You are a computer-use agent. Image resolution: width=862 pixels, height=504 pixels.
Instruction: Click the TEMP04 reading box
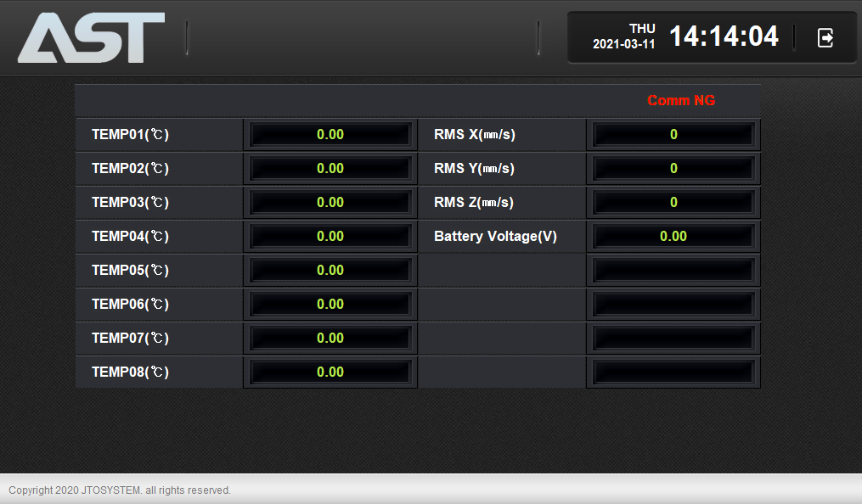click(x=330, y=237)
